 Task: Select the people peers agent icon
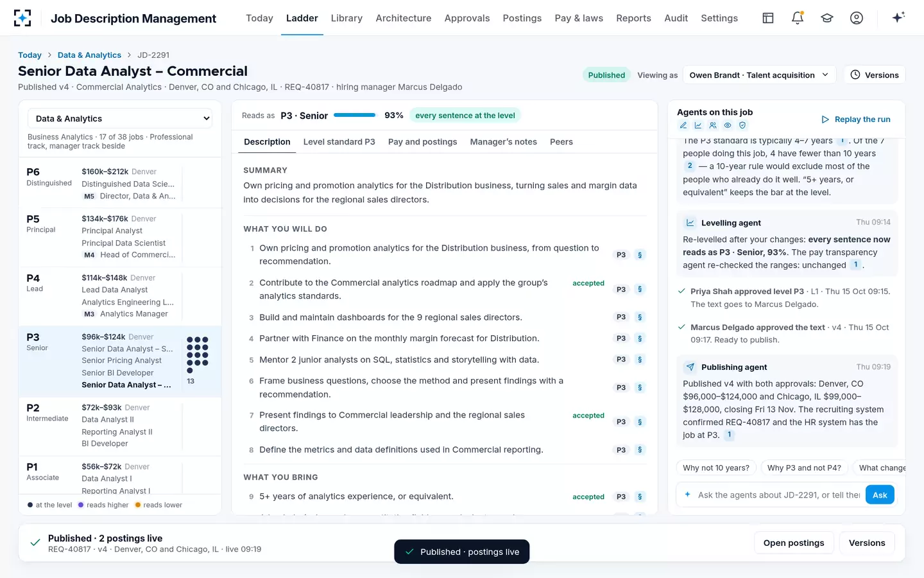(x=713, y=125)
